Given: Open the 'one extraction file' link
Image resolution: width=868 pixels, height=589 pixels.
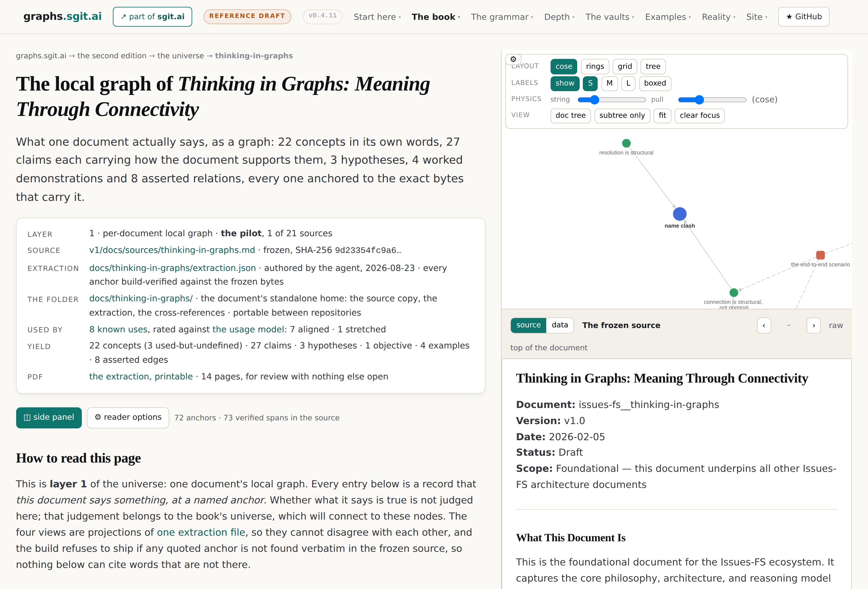Looking at the screenshot, I should coord(201,533).
